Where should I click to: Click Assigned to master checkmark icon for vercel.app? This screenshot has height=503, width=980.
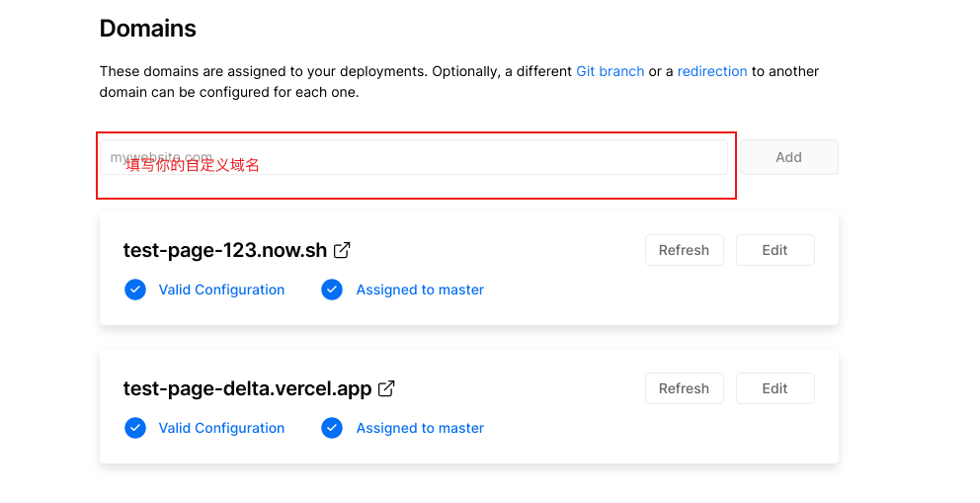tap(332, 428)
